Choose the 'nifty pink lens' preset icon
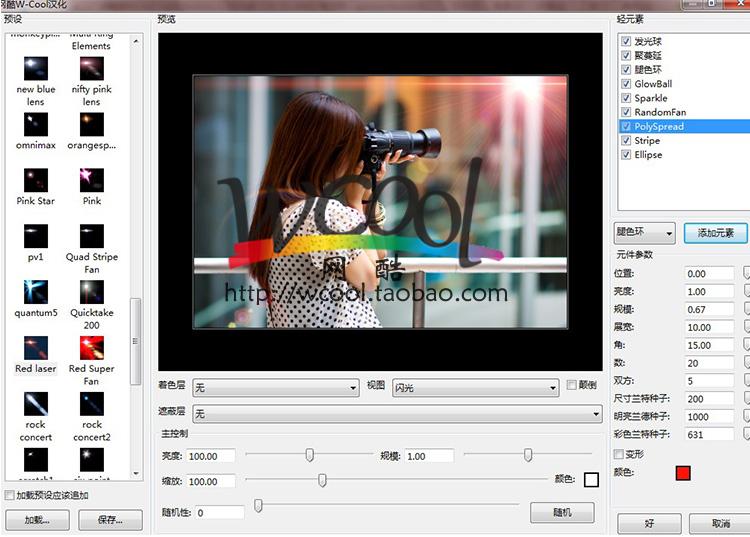The width and height of the screenshot is (750, 537). (x=92, y=68)
